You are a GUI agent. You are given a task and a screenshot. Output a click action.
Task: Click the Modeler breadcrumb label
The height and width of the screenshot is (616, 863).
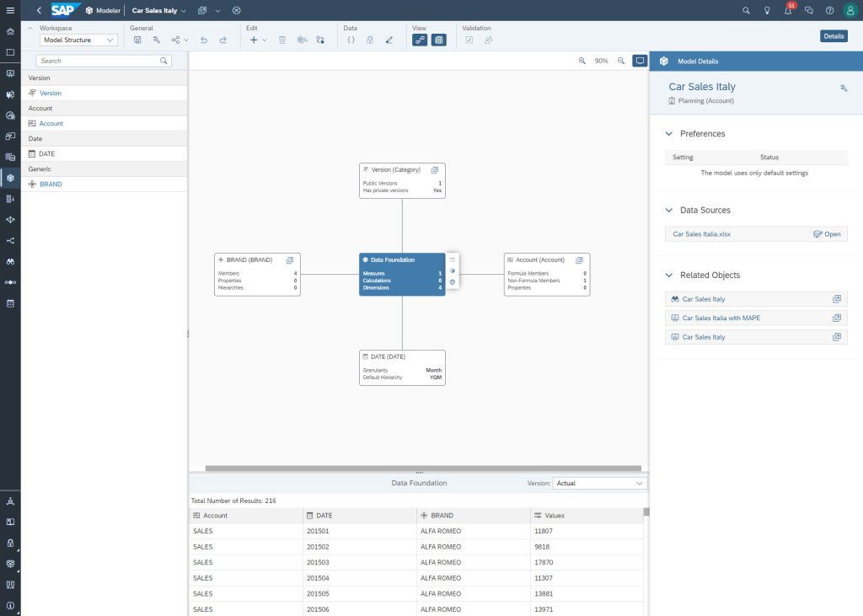(108, 10)
